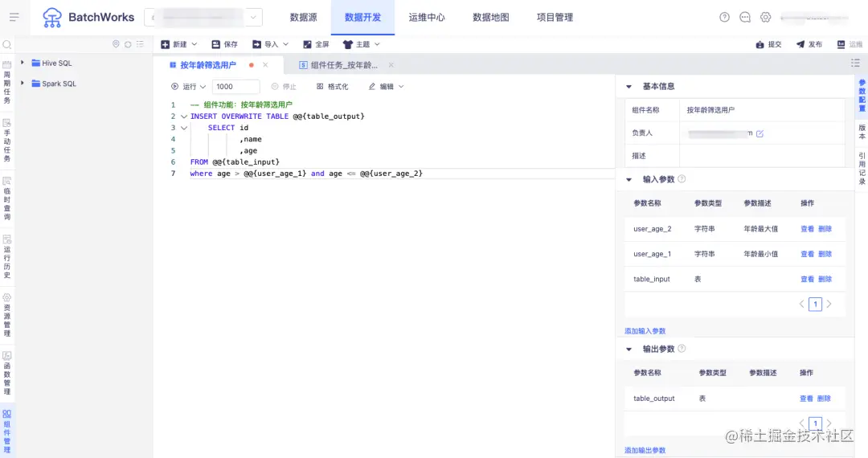Click the row limit field 1000
Image resolution: width=868 pixels, height=458 pixels.
(x=235, y=86)
